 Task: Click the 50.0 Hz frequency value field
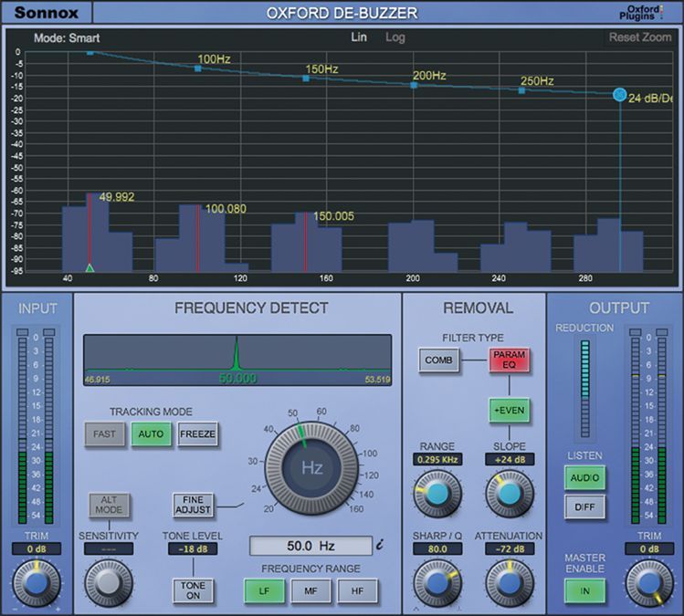point(310,546)
